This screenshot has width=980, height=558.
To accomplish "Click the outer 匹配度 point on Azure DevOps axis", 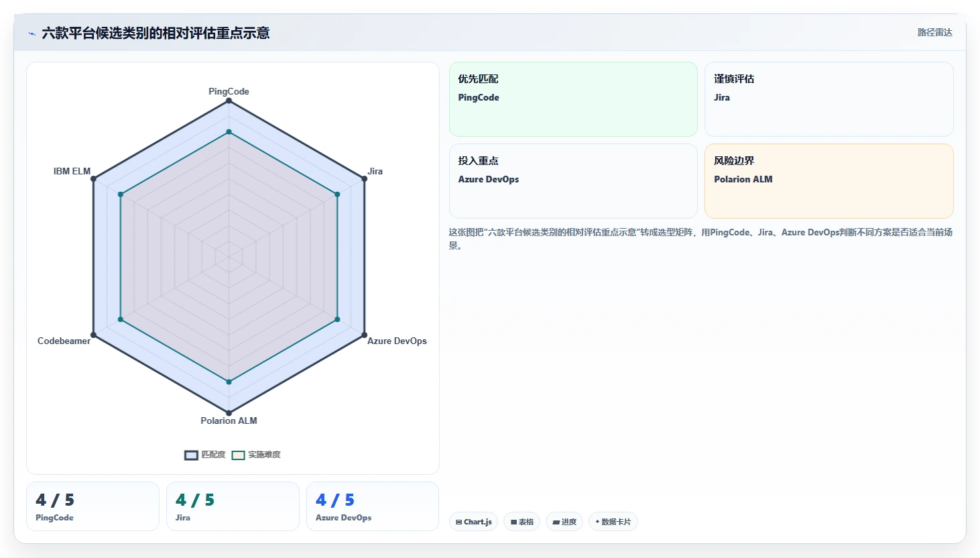I will click(x=364, y=335).
